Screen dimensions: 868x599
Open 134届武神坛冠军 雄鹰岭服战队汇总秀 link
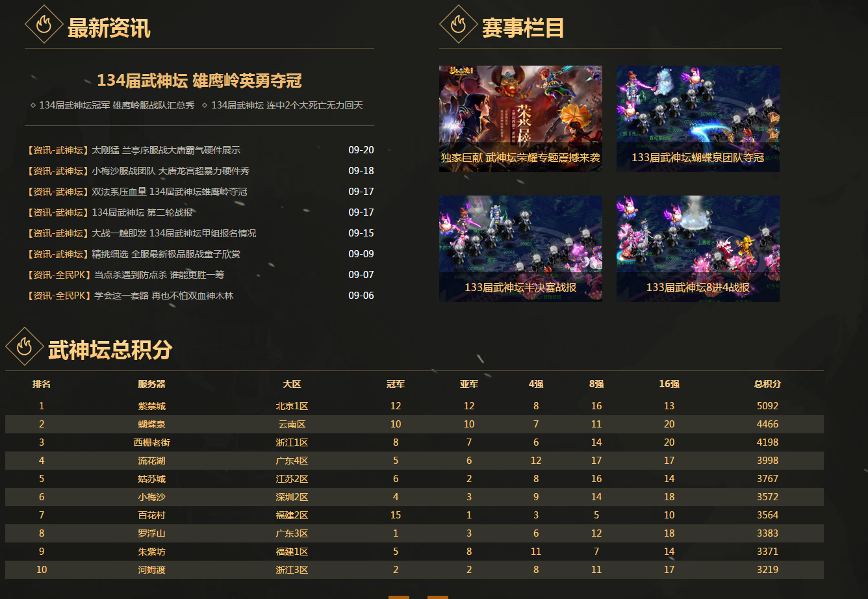click(116, 105)
